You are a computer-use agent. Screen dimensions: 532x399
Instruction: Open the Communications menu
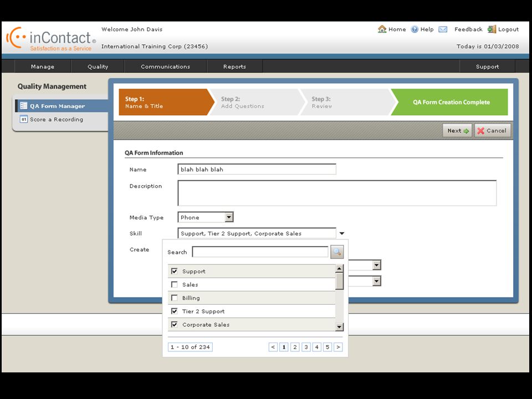tap(165, 66)
